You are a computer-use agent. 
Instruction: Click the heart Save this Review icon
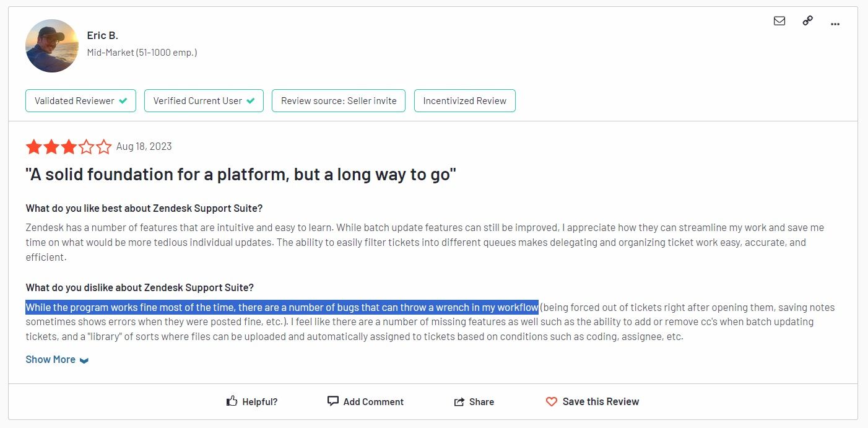(x=552, y=401)
